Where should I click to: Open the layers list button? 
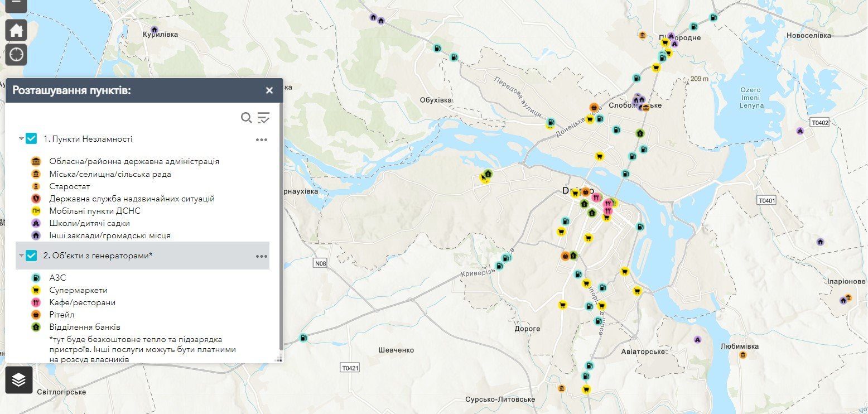tap(18, 380)
